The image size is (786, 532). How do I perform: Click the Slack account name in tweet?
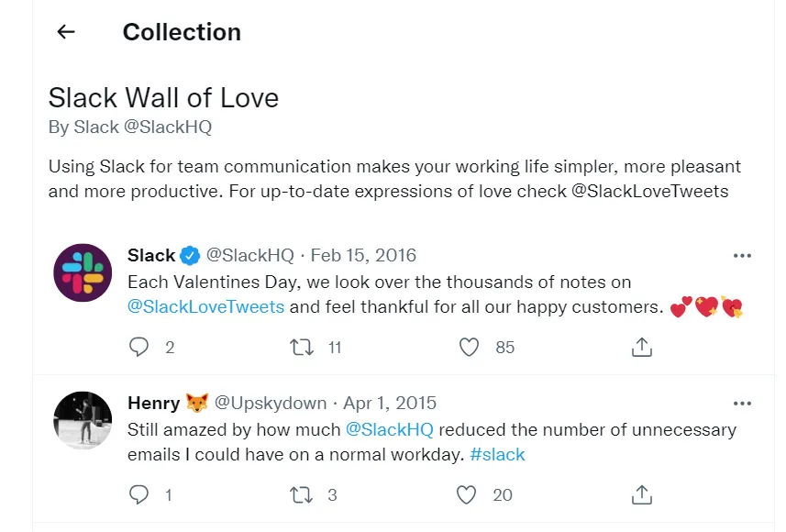(x=151, y=255)
